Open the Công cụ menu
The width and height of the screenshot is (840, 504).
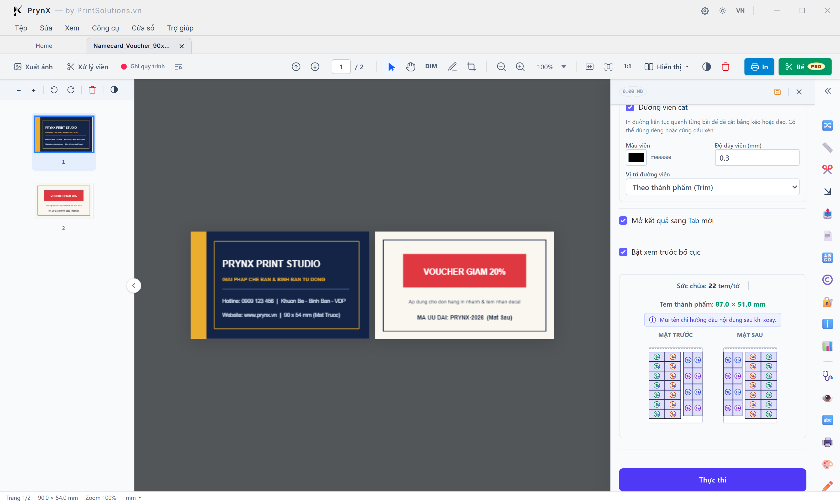[105, 28]
